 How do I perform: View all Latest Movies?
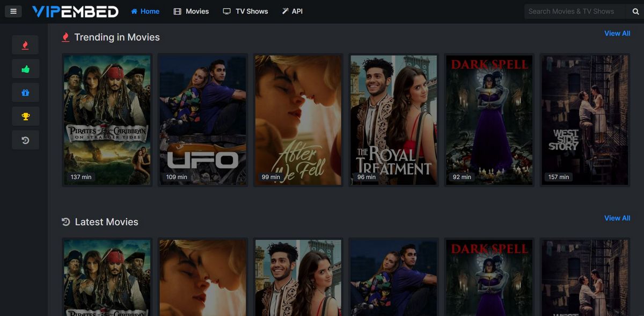[617, 218]
